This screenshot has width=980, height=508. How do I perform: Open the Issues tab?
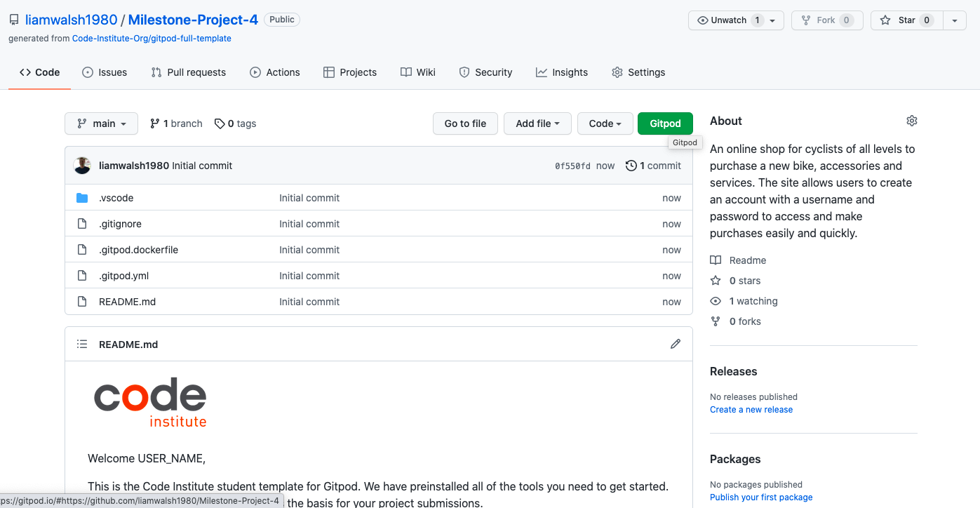point(105,72)
